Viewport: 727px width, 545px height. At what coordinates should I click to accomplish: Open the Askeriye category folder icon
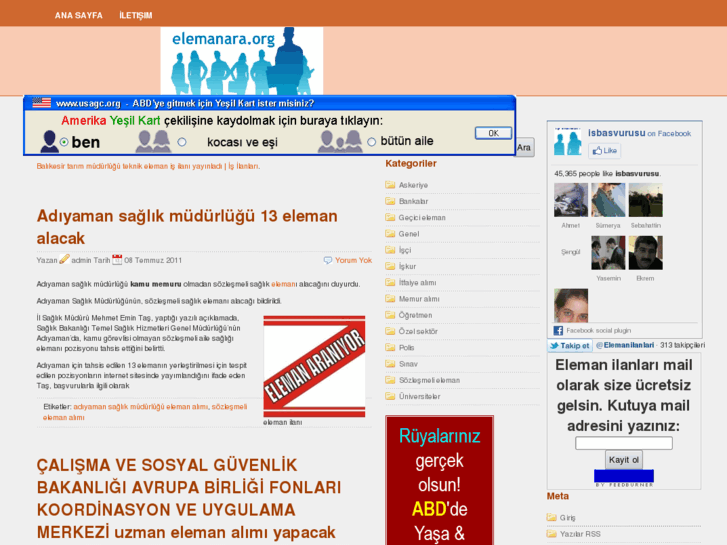pyautogui.click(x=390, y=185)
